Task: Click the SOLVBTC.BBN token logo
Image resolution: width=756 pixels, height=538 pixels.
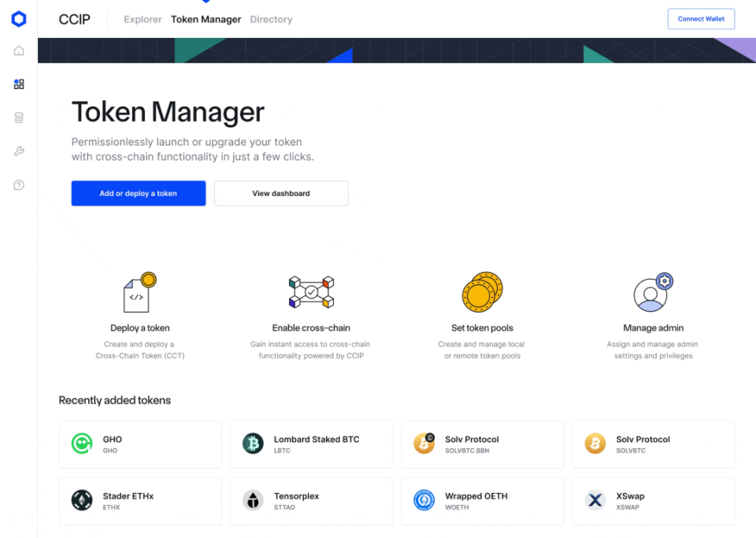Action: 424,443
